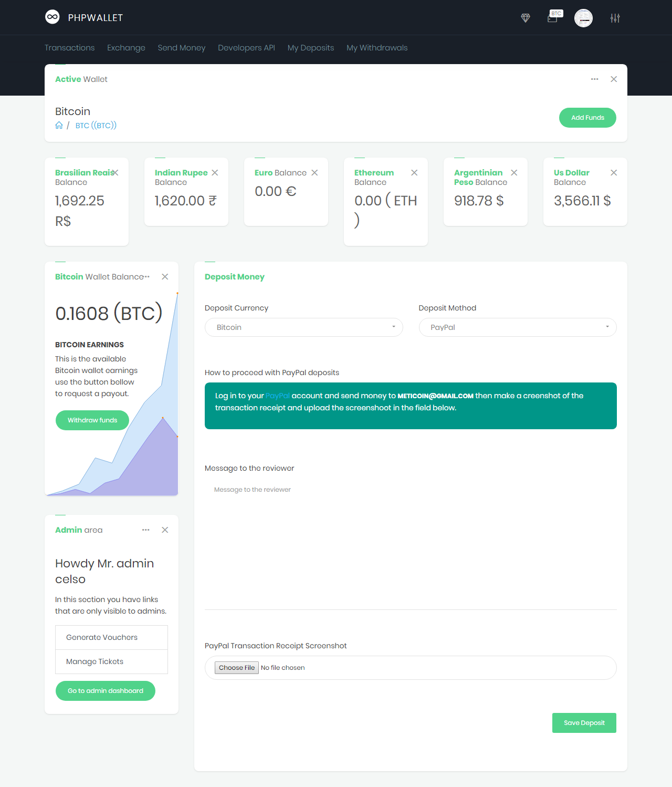This screenshot has height=787, width=672.
Task: Open the BTC wallet icon in the header
Action: click(553, 18)
